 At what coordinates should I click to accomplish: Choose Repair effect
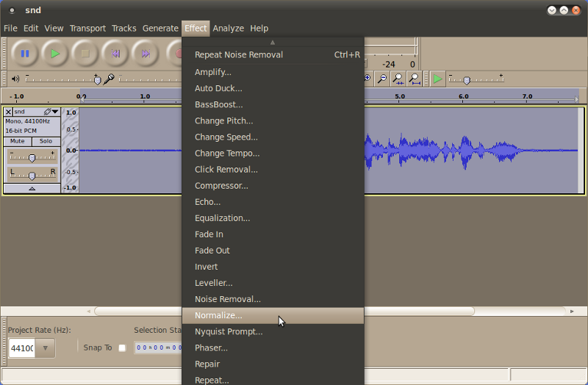click(273, 364)
